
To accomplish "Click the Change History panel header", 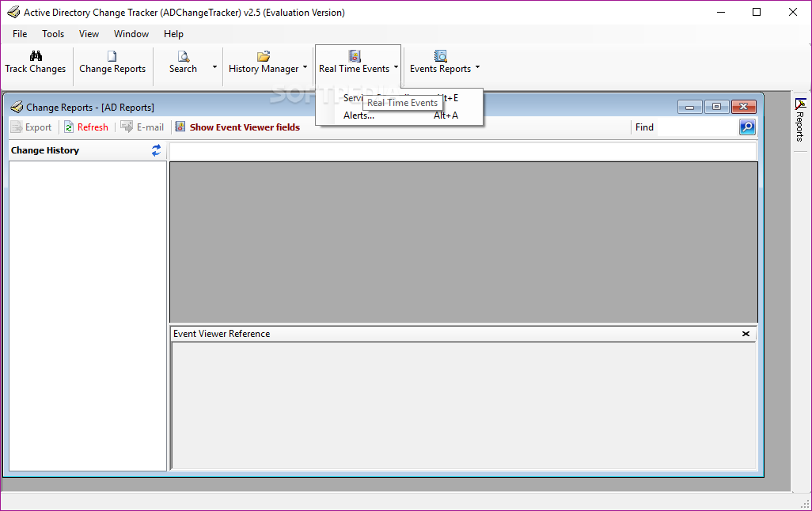I will tap(45, 150).
